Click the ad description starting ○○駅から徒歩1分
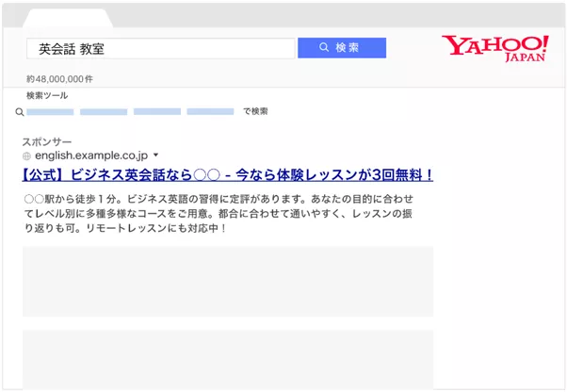Viewport: 567px width, 392px height. click(x=219, y=213)
